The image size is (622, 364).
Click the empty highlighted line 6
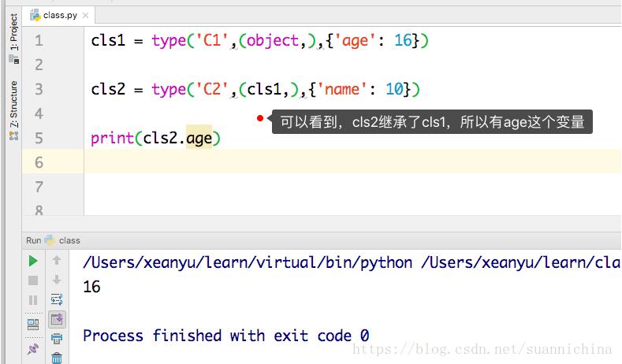tap(352, 162)
